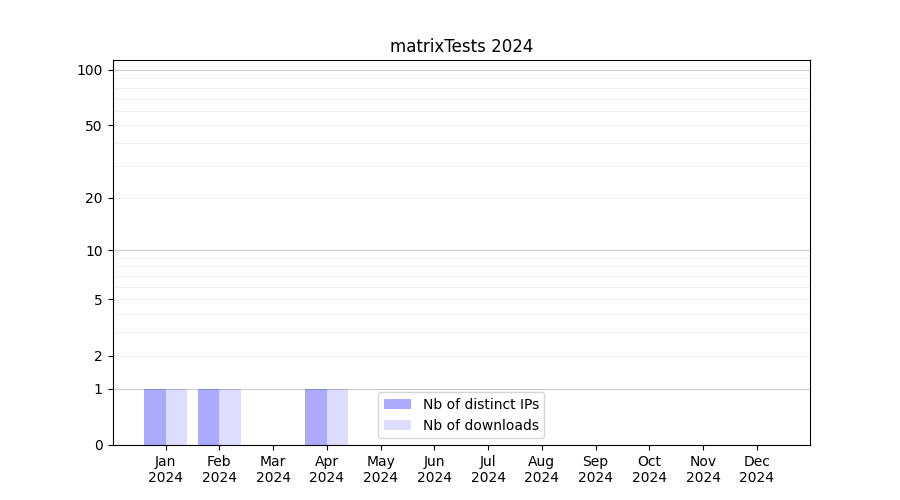Click the 100 tick on the y-axis
Image resolution: width=900 pixels, height=500 pixels.
[90, 70]
